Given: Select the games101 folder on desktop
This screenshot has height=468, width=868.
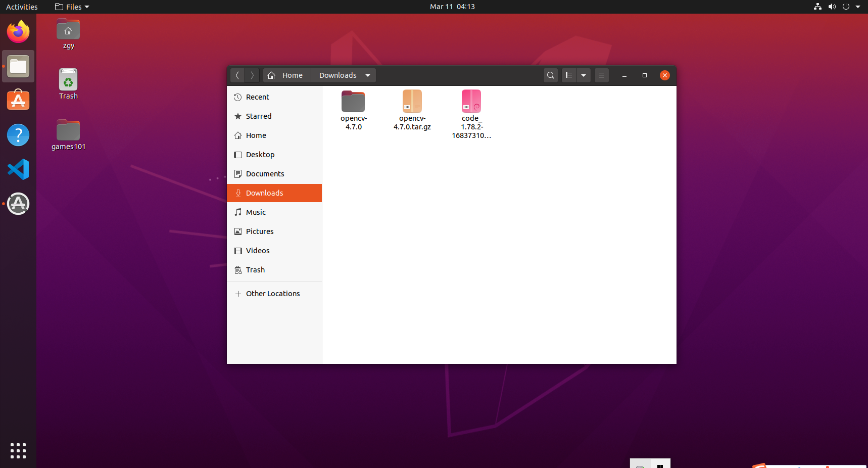Looking at the screenshot, I should (x=68, y=135).
